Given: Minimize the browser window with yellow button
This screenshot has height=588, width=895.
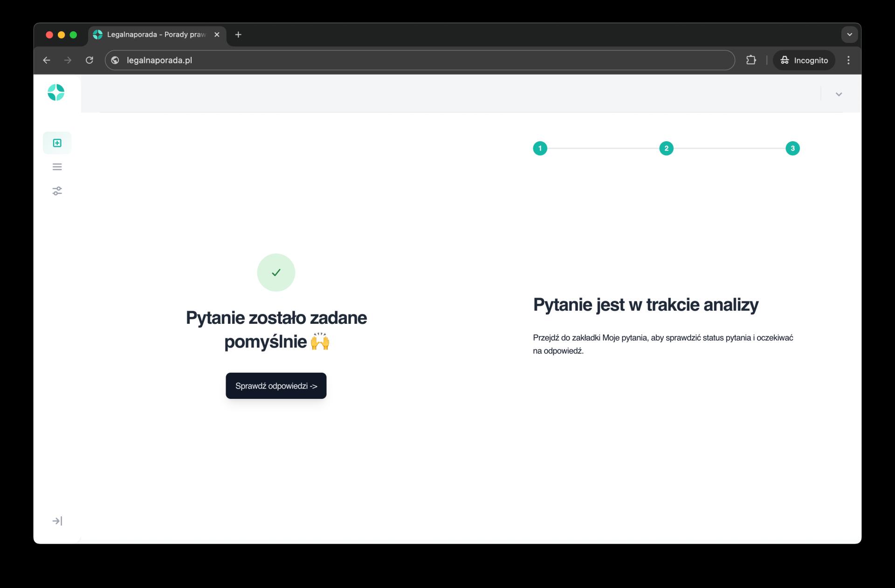Looking at the screenshot, I should click(x=61, y=35).
